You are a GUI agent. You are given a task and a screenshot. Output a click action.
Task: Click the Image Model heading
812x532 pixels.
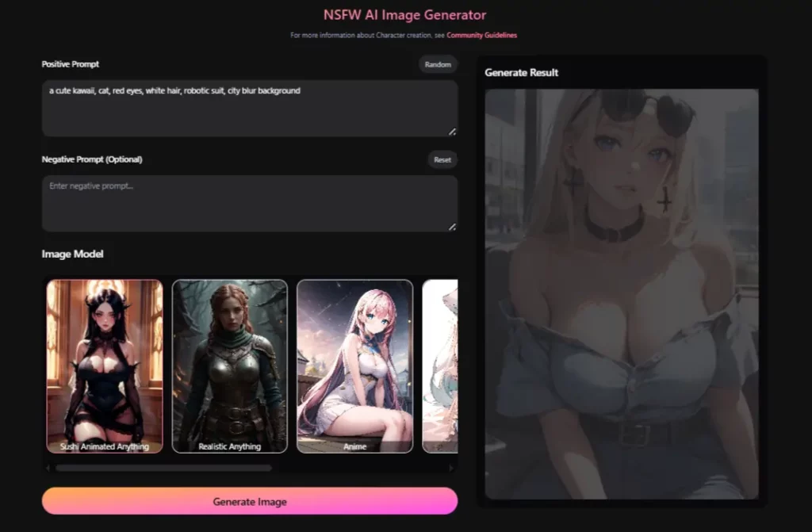coord(72,254)
